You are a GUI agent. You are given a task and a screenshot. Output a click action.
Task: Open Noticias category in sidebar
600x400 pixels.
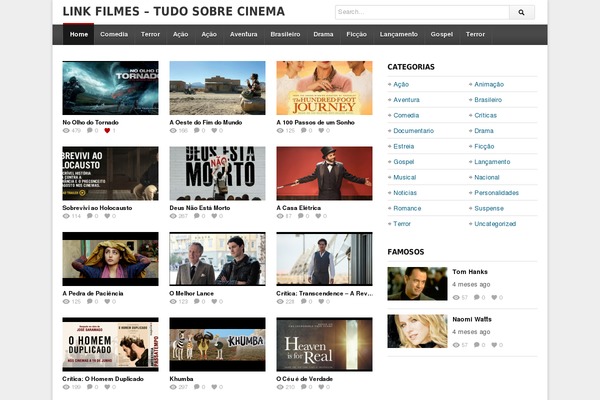pos(405,193)
